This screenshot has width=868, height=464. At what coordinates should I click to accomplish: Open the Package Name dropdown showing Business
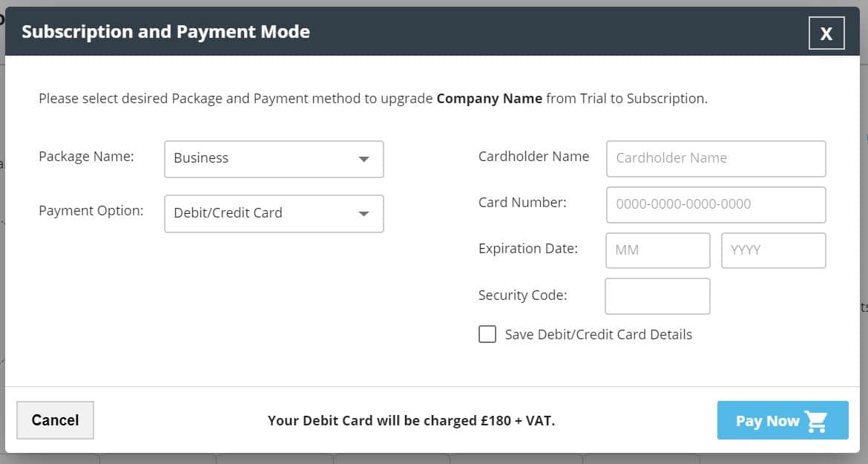click(x=274, y=159)
